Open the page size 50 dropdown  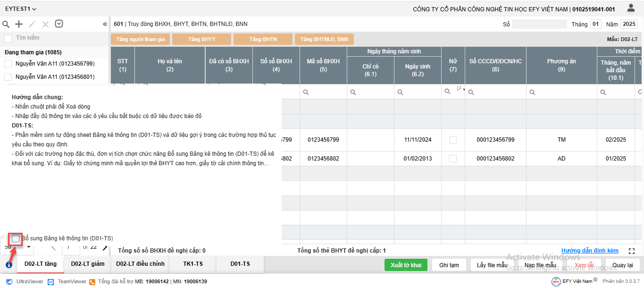28,247
